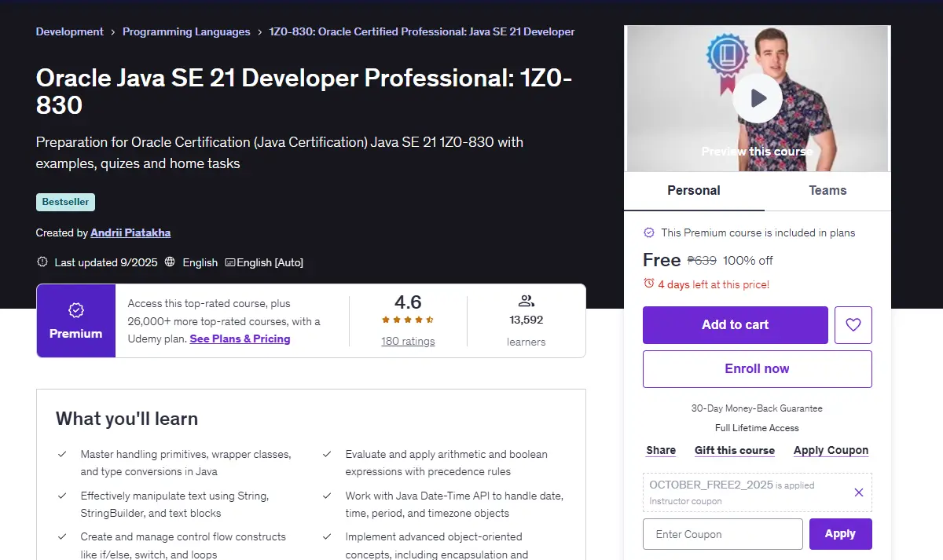Open the Development breadcrumb link
The width and height of the screenshot is (943, 560).
[70, 32]
